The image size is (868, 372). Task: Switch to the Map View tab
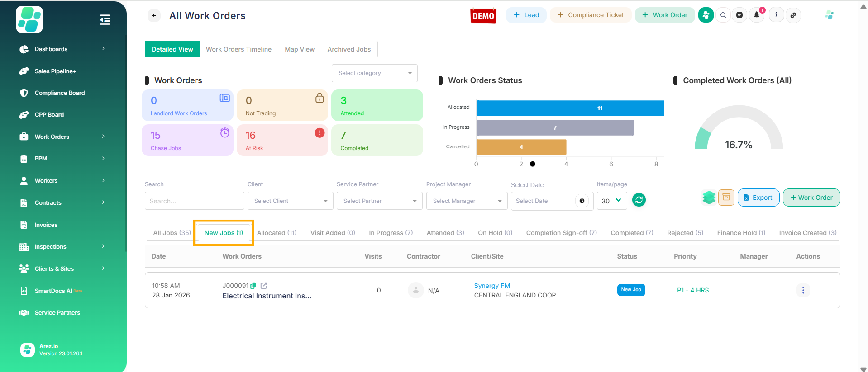(299, 49)
